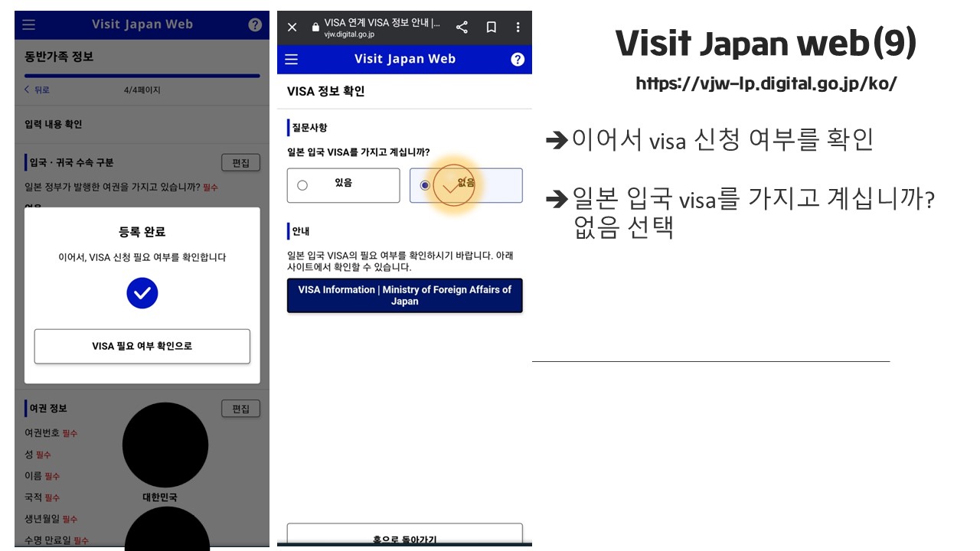The image size is (980, 551).
Task: Click the 안내 section label
Action: pyautogui.click(x=300, y=230)
